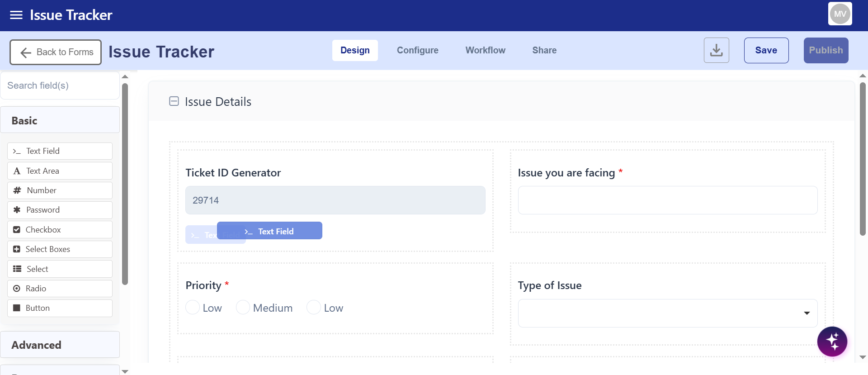Select the last Low priority radio
This screenshot has width=868, height=375.
coord(314,308)
